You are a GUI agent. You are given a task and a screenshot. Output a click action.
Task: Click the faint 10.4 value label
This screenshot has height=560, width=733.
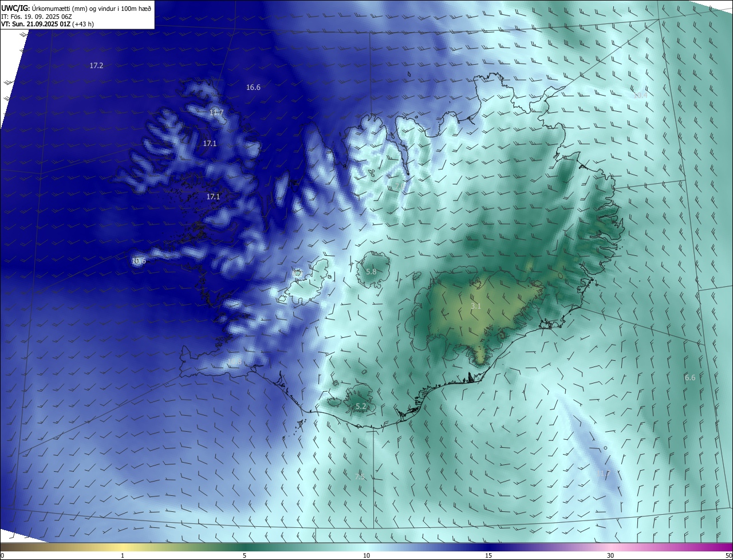[640, 95]
